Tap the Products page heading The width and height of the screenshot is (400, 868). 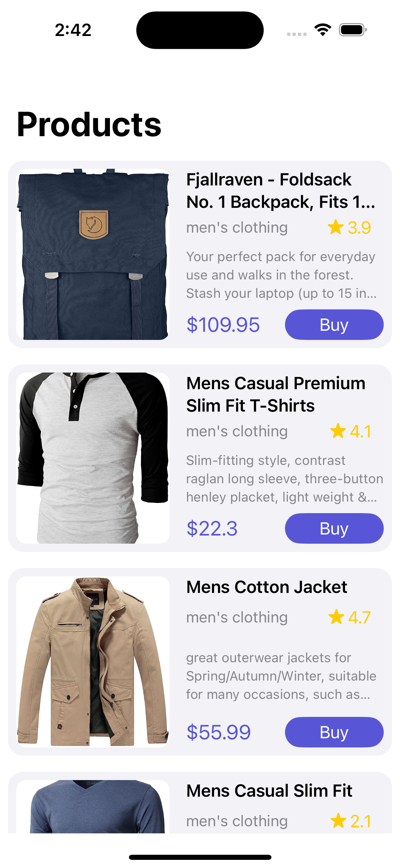89,125
